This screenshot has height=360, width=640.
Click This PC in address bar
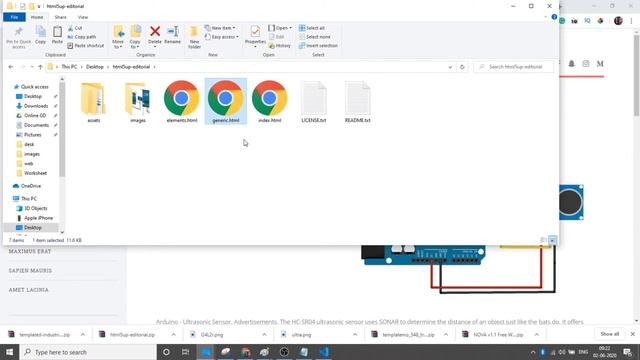click(69, 67)
